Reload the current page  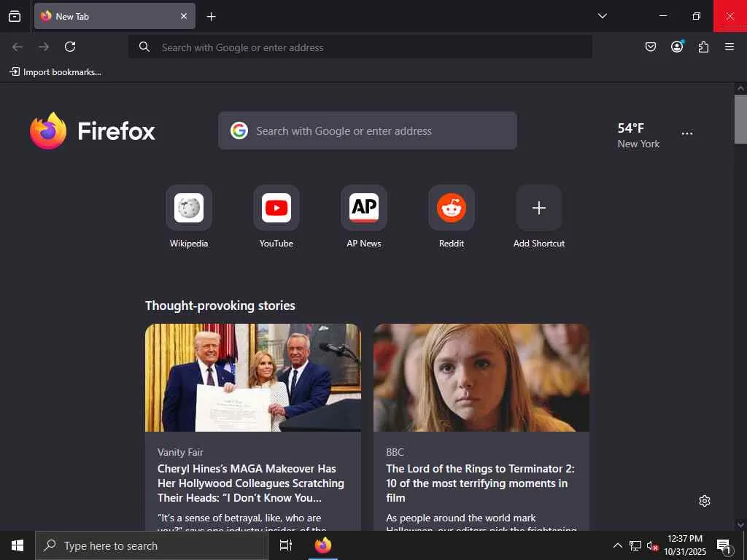70,47
